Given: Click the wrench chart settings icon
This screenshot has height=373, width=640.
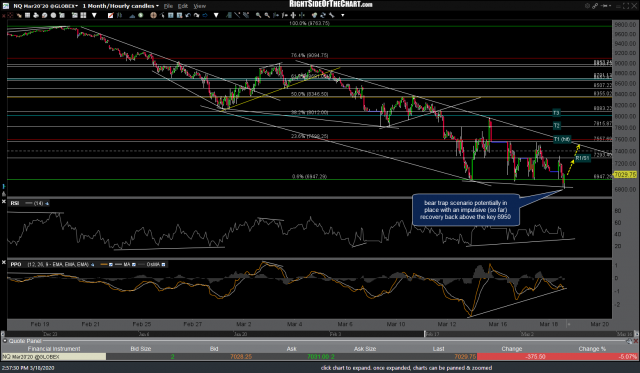Looking at the screenshot, I should pos(331,15).
